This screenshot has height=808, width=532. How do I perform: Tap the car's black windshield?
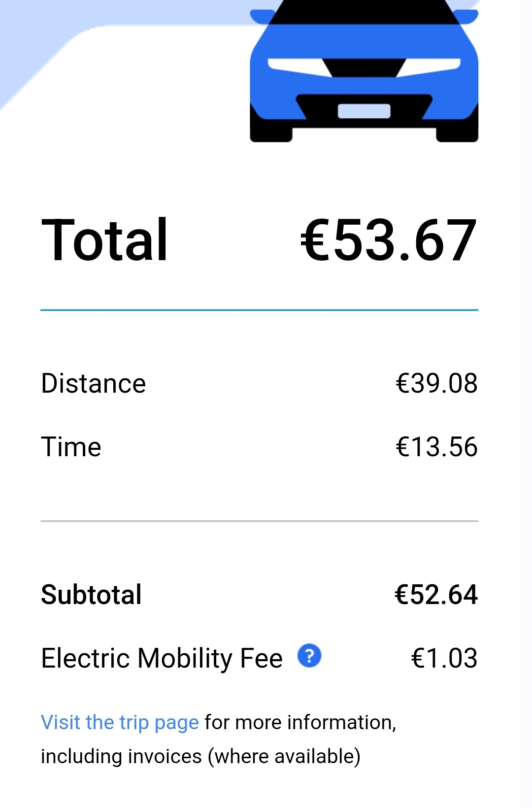[x=365, y=12]
